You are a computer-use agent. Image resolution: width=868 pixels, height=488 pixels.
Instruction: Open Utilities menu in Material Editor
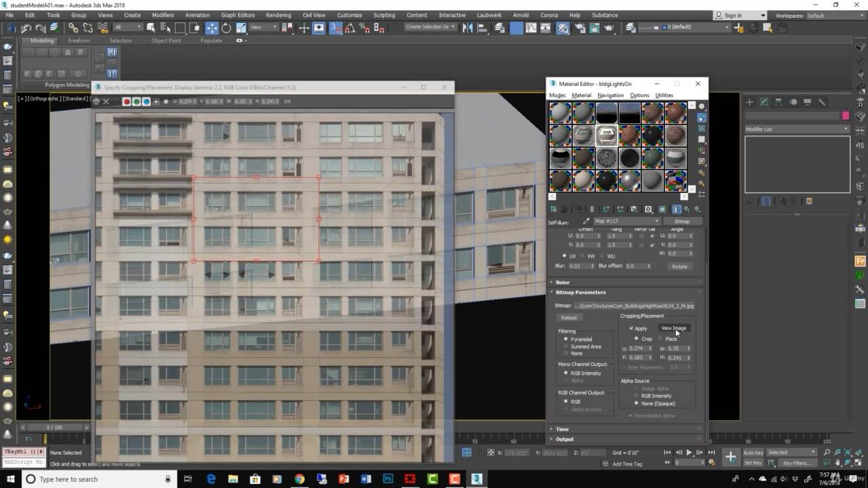[664, 96]
